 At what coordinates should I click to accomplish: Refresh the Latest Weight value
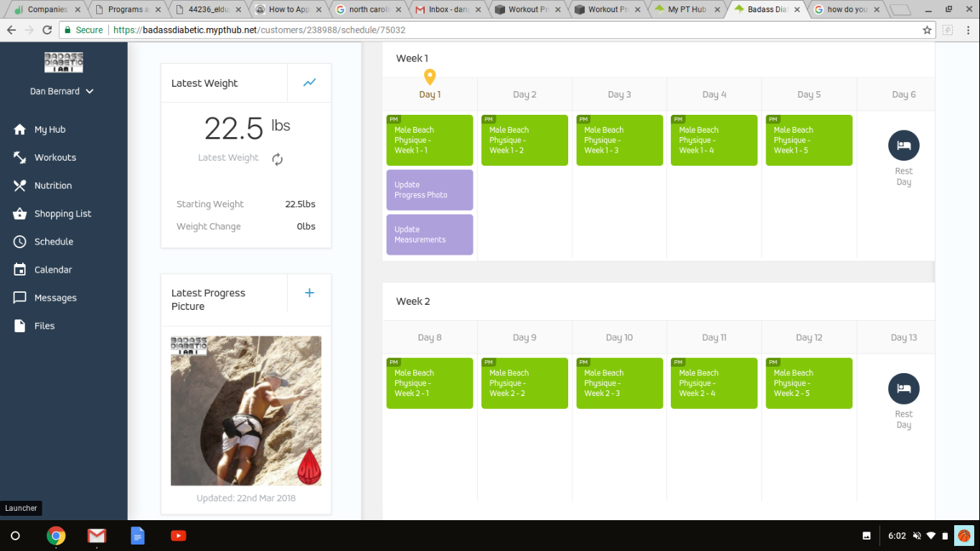tap(277, 159)
